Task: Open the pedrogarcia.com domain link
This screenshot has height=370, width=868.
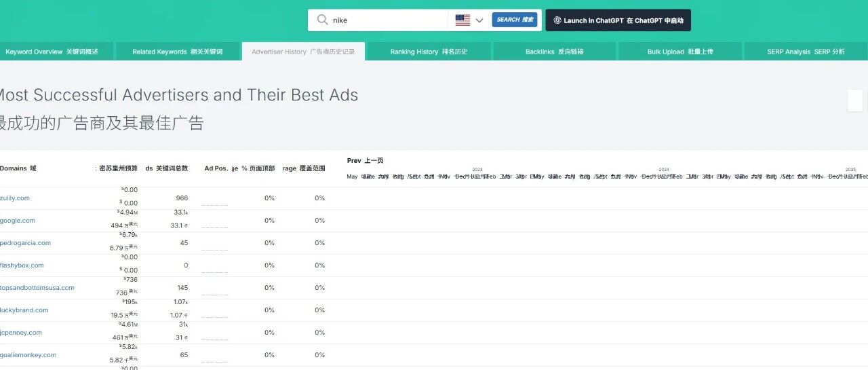Action: [x=25, y=243]
